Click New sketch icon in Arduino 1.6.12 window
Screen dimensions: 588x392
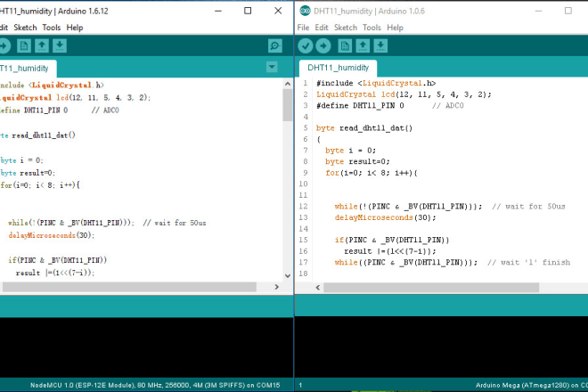click(x=24, y=46)
